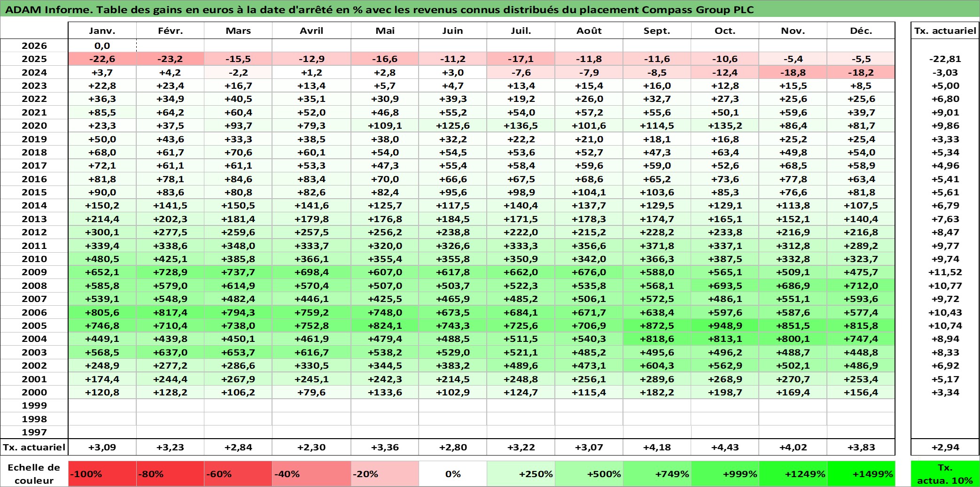Select the +872,5 cell in row 2005
This screenshot has width=980, height=487.
tap(657, 325)
